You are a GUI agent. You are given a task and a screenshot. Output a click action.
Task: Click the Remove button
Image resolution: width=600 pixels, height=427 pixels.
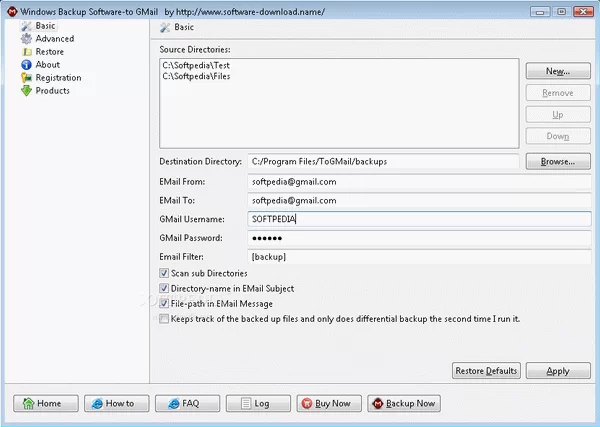pos(558,93)
